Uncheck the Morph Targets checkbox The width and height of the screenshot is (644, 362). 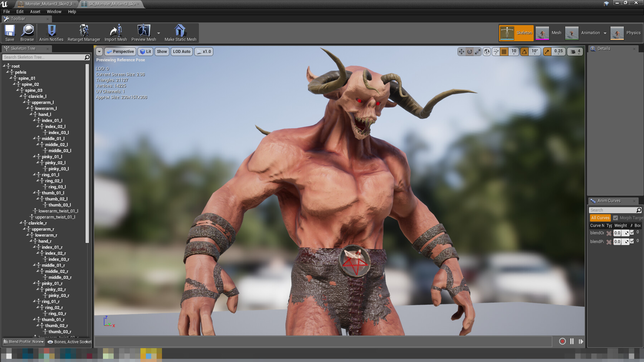coord(616,218)
